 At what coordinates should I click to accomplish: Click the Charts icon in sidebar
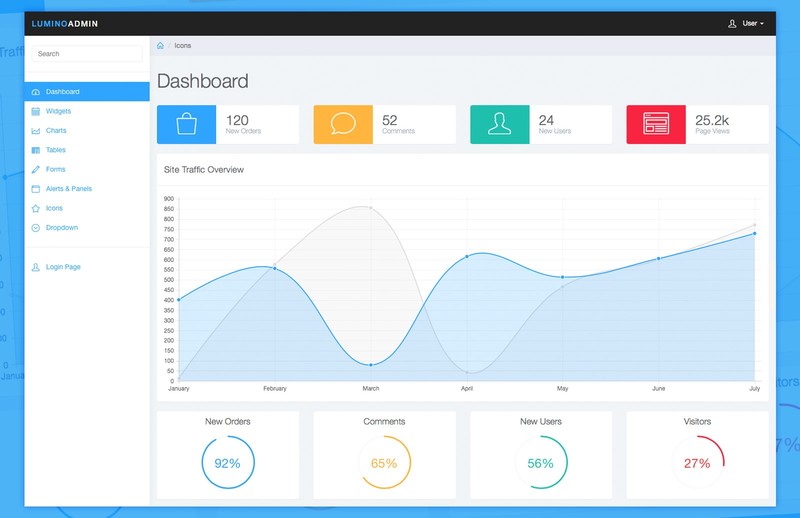coord(36,131)
